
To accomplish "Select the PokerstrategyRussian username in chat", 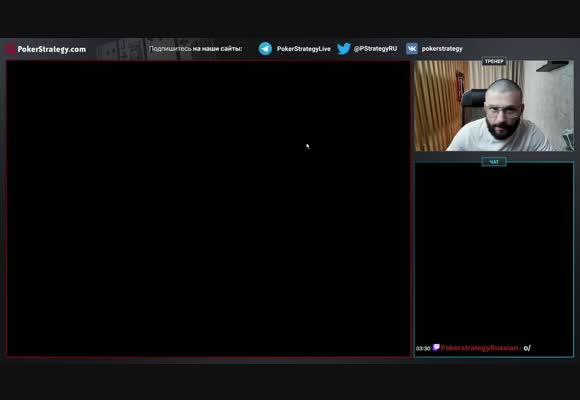I will point(481,348).
